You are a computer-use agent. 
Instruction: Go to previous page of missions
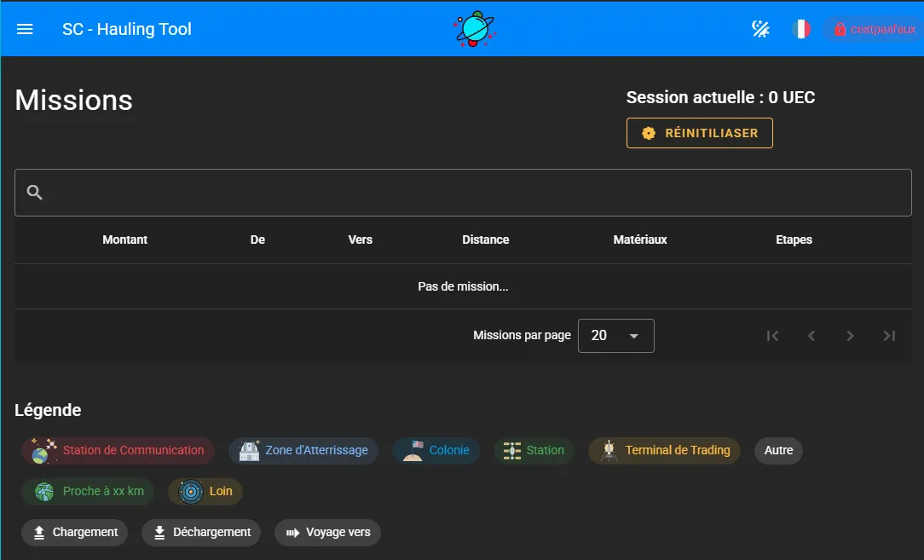[x=811, y=336]
